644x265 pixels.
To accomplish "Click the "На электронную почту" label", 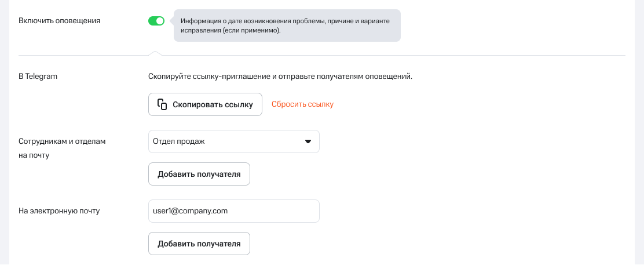I will 59,211.
